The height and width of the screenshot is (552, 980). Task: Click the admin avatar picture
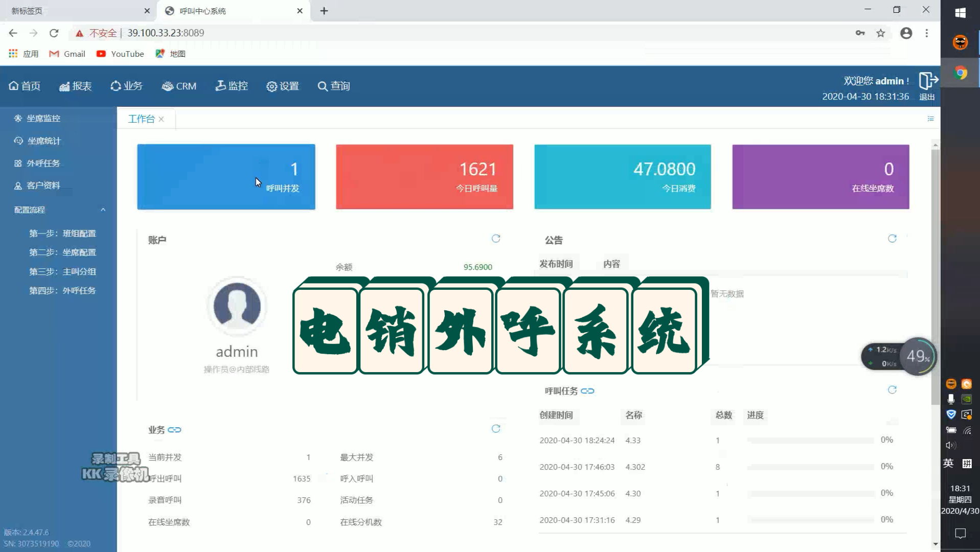pos(237,306)
